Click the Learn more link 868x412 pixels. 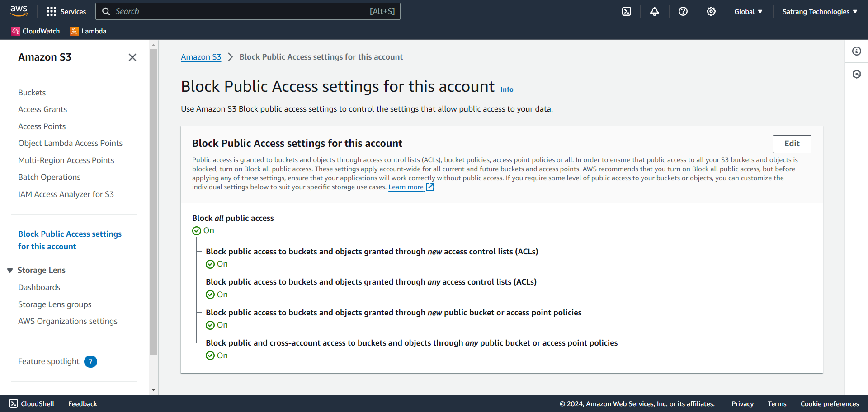(406, 187)
